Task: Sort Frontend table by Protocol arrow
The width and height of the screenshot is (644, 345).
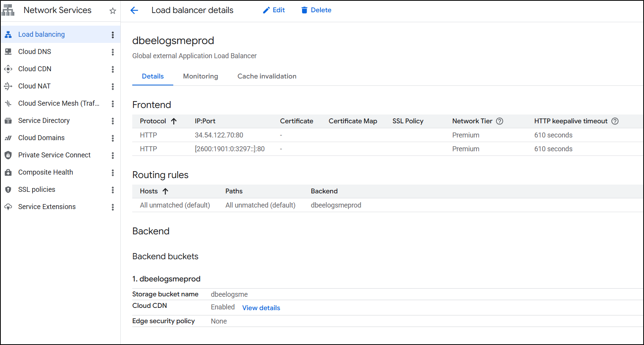Action: [x=174, y=121]
